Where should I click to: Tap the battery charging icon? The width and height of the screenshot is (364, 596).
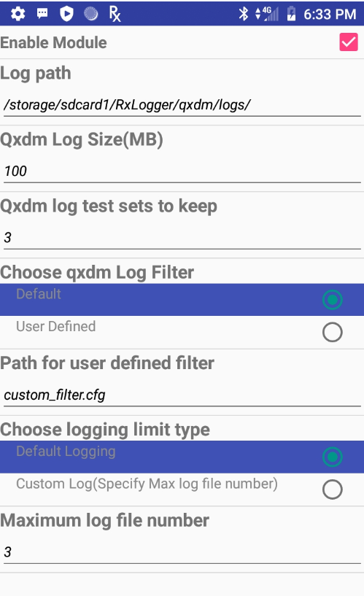click(x=291, y=14)
